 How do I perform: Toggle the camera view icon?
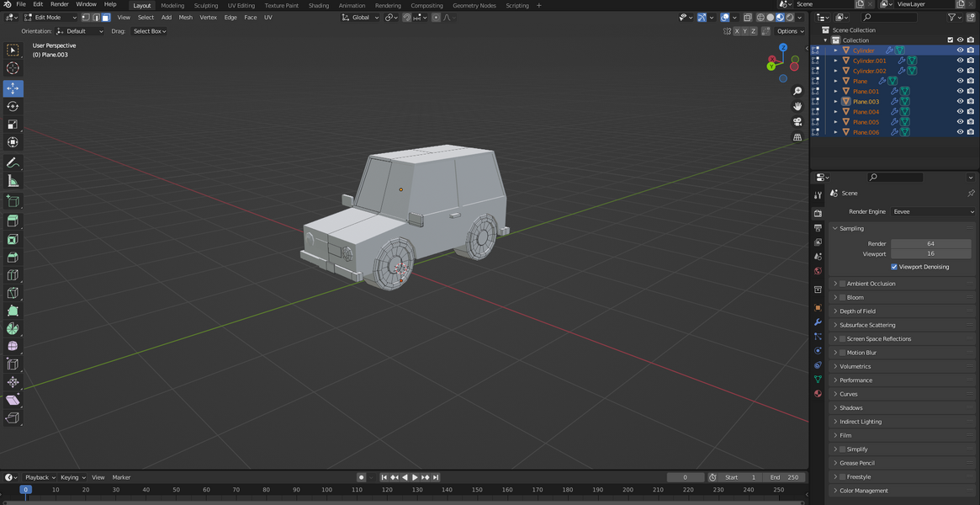point(797,122)
